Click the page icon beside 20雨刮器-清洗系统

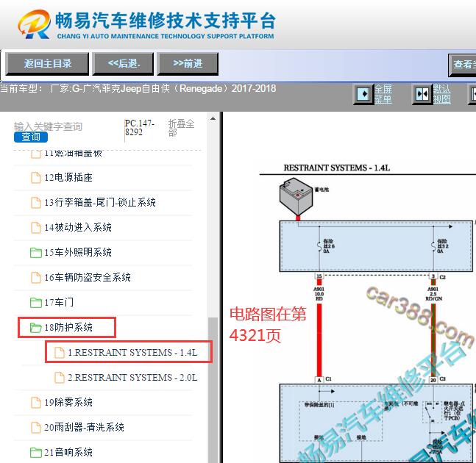(36, 428)
